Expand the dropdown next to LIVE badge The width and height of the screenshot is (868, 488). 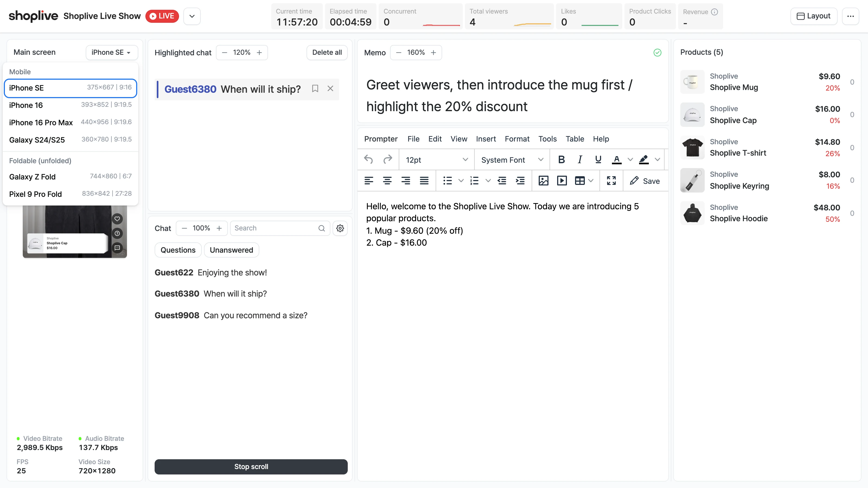(192, 16)
